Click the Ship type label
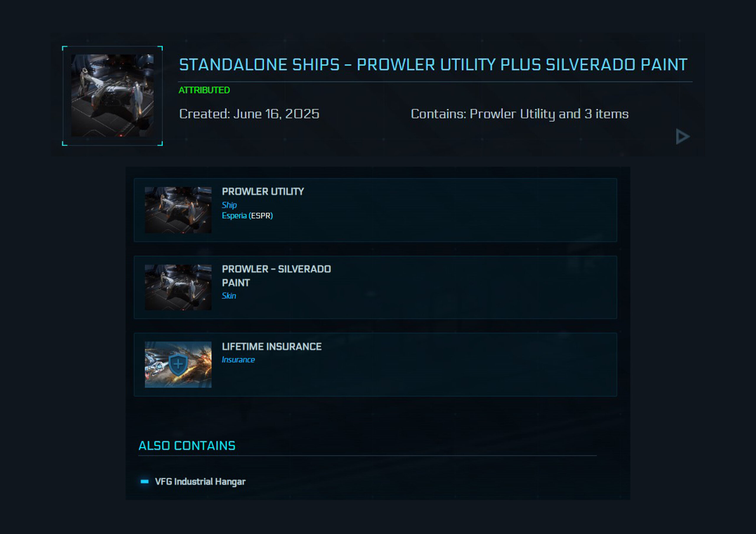Screen dimensions: 756x534 [x=229, y=205]
